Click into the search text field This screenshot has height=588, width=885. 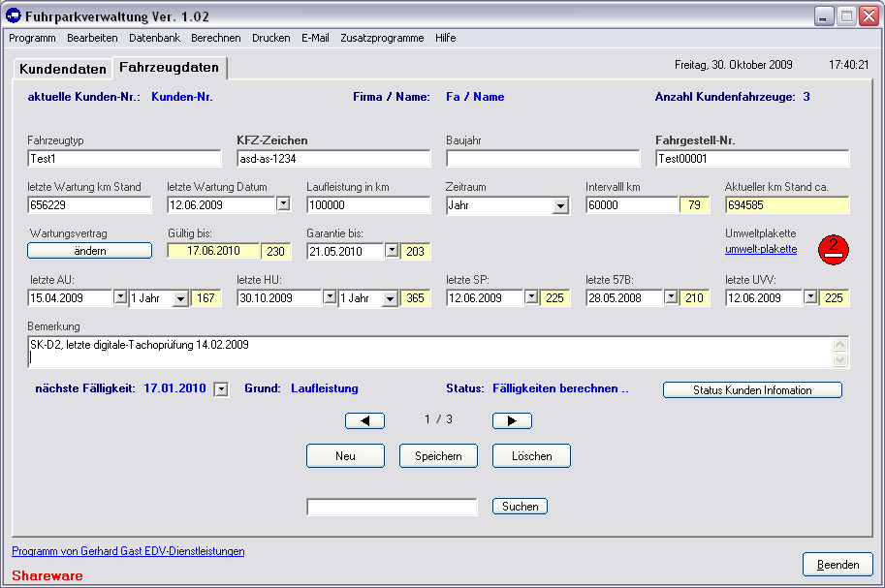coord(392,507)
